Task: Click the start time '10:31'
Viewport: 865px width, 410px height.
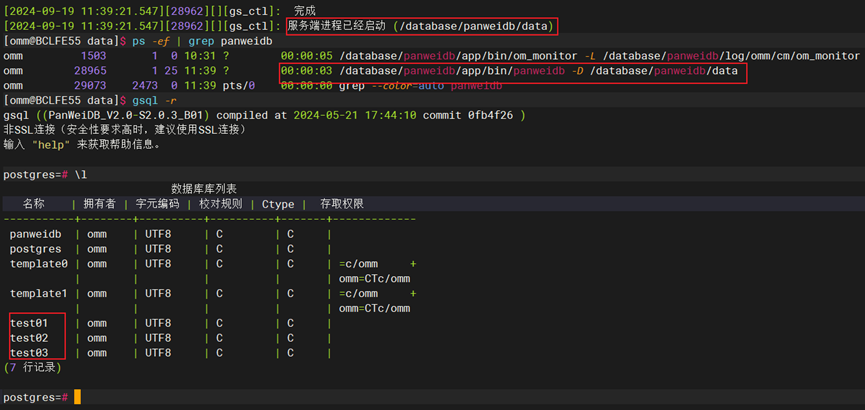Action: point(200,56)
